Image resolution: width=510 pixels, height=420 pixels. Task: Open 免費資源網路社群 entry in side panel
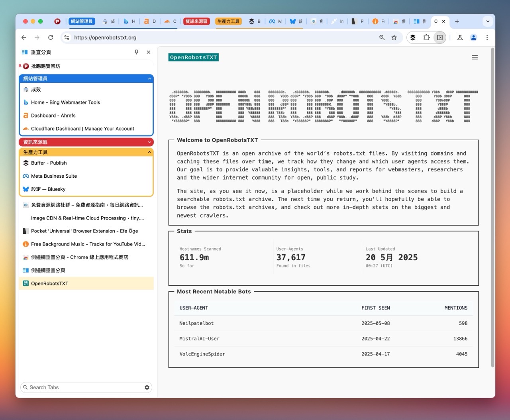coord(86,205)
